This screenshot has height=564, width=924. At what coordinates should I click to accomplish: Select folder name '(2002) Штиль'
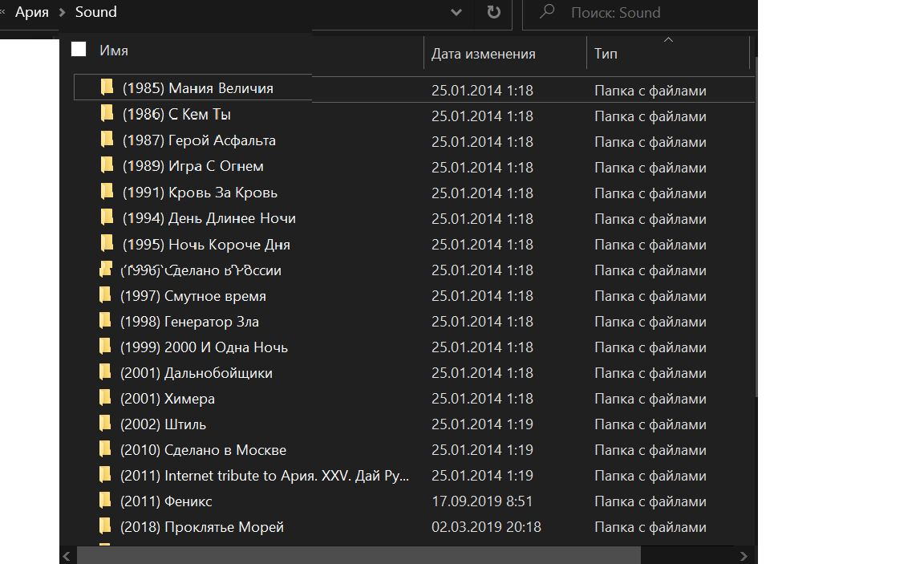164,424
